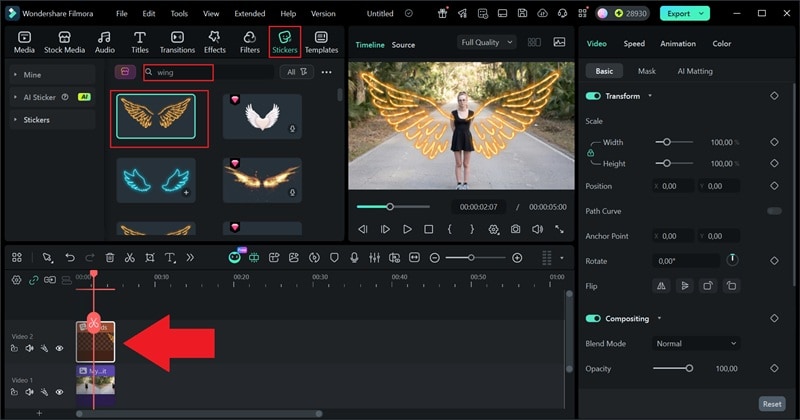Mute the Video 2 track
This screenshot has height=420, width=800.
coord(30,349)
